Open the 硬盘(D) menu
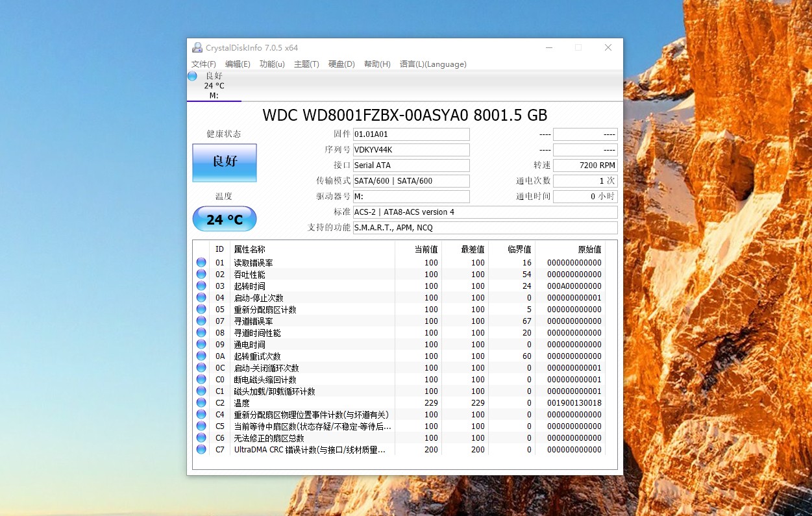Image resolution: width=812 pixels, height=516 pixels. coord(341,64)
